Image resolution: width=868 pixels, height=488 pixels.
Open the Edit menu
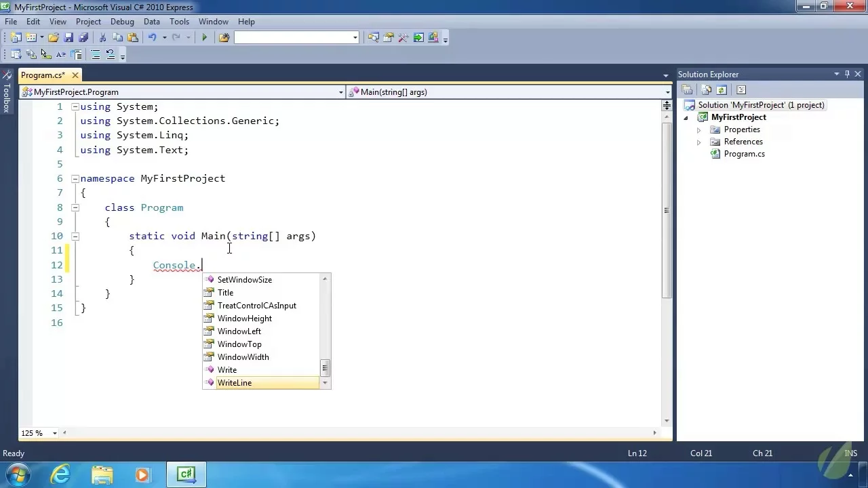click(x=33, y=22)
